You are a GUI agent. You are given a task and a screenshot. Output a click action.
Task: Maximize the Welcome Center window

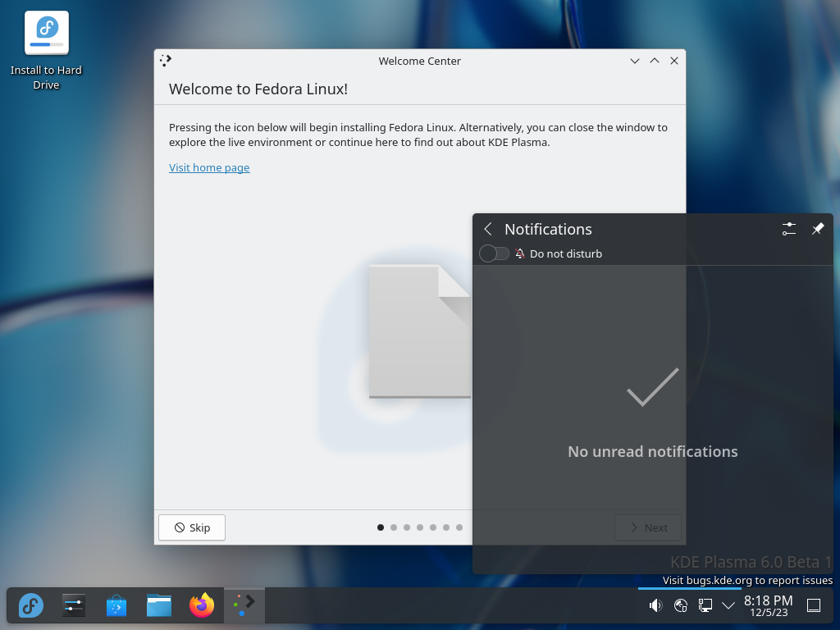(x=655, y=61)
